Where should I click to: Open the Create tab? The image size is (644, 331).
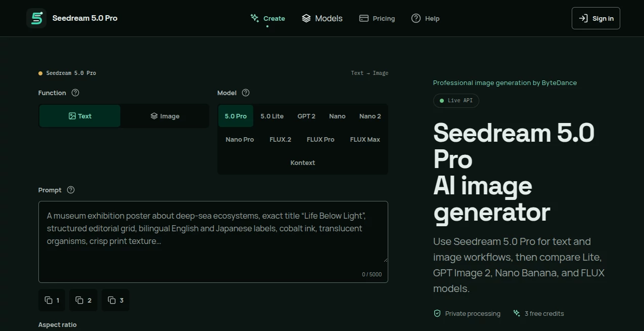(268, 18)
